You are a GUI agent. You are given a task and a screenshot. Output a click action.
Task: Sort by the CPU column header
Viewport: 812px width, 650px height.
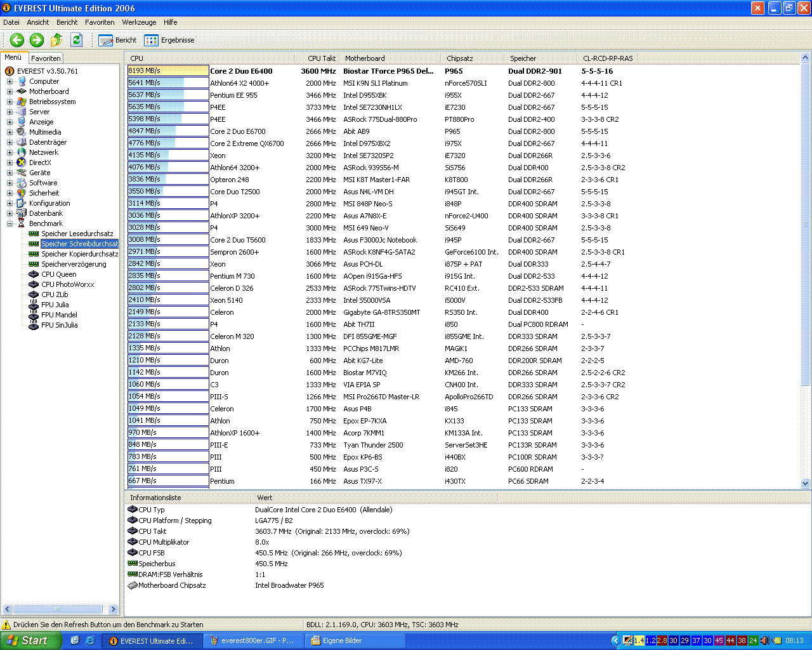[x=210, y=58]
